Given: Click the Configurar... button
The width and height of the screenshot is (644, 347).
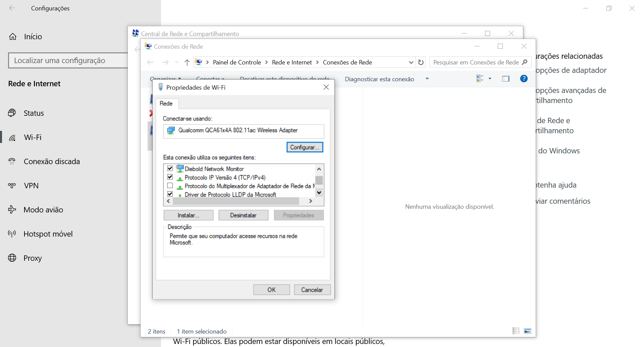Looking at the screenshot, I should pyautogui.click(x=305, y=147).
